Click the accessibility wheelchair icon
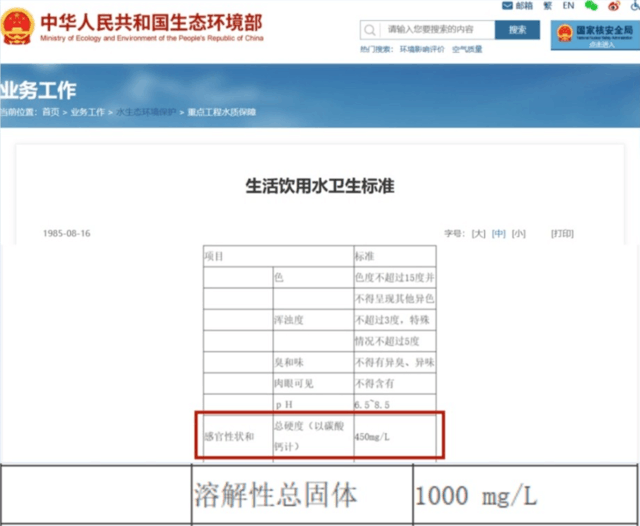 (x=636, y=6)
